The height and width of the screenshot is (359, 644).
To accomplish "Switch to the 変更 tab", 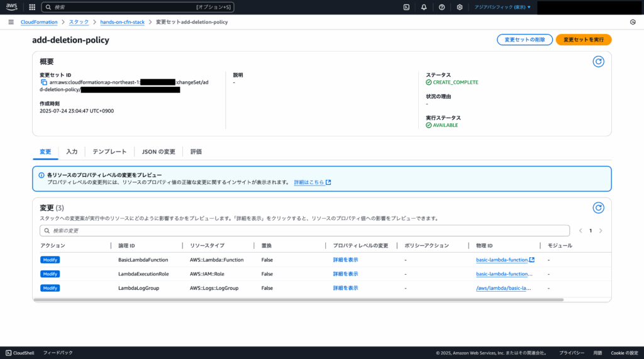I will pyautogui.click(x=45, y=152).
